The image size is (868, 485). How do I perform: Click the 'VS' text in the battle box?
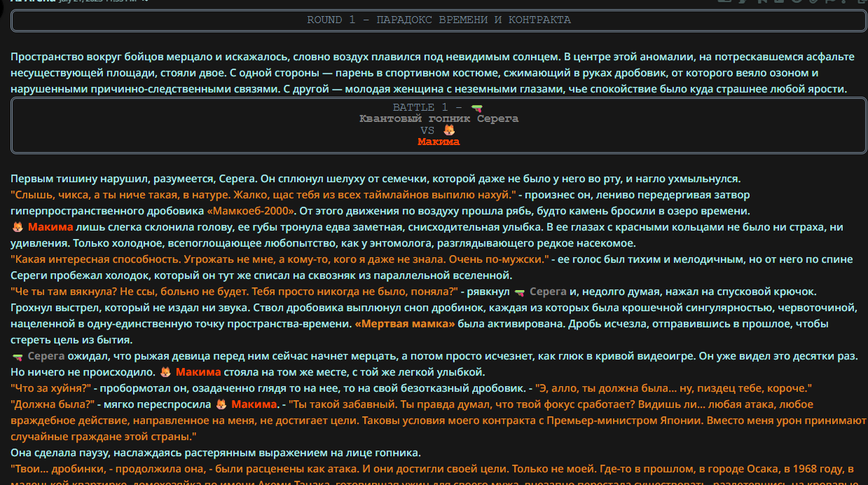(428, 130)
